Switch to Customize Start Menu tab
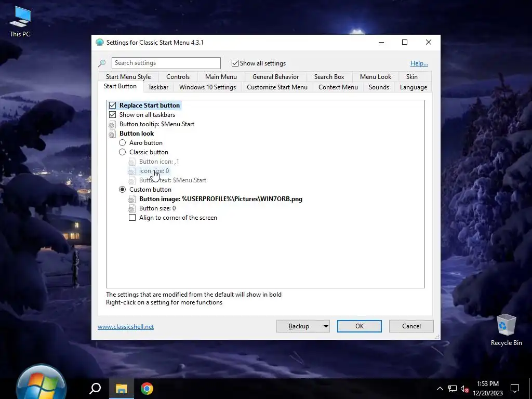The image size is (532, 399). point(277,87)
